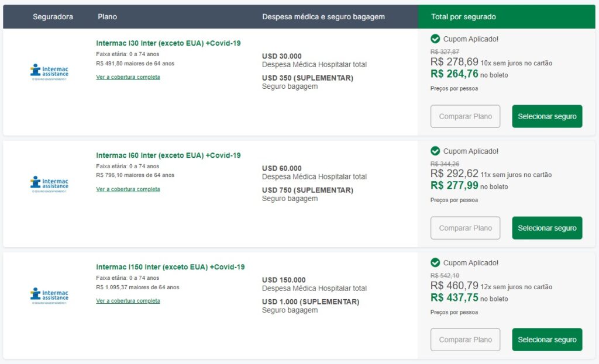The image size is (599, 364).
Task: Click Intermac logo in I150 plan row
Action: coord(49,296)
